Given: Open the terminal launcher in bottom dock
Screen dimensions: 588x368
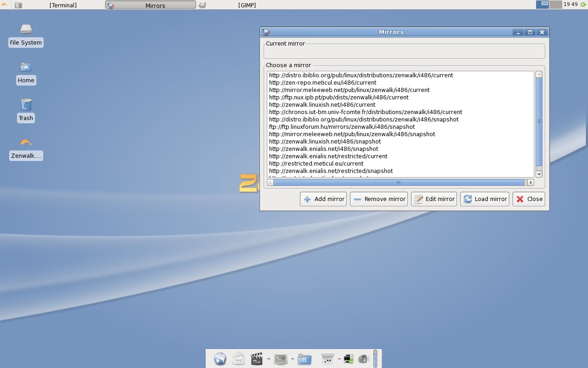Looking at the screenshot, I should pos(281,359).
